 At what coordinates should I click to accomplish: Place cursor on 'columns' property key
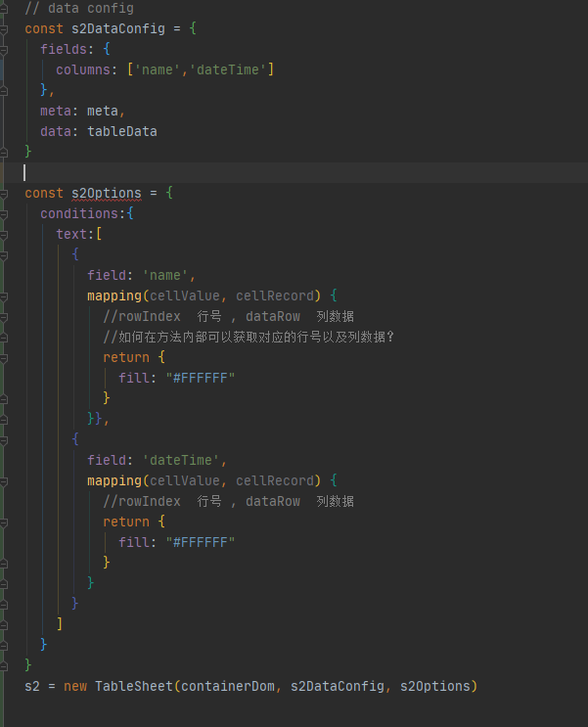83,69
